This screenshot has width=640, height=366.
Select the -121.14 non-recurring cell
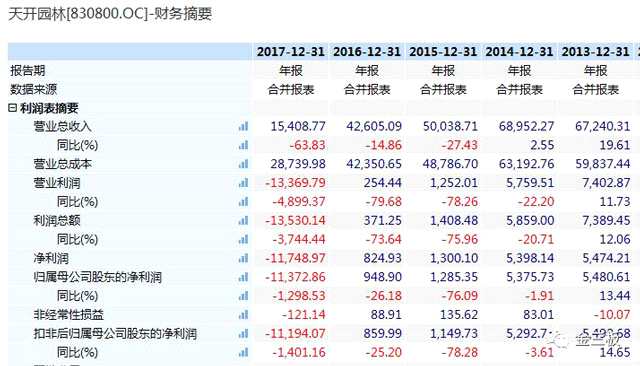click(304, 315)
